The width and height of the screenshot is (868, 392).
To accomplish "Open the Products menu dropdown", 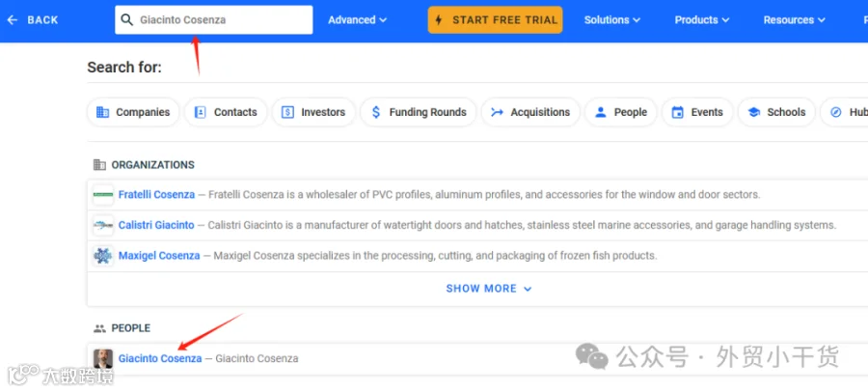I will click(x=701, y=20).
